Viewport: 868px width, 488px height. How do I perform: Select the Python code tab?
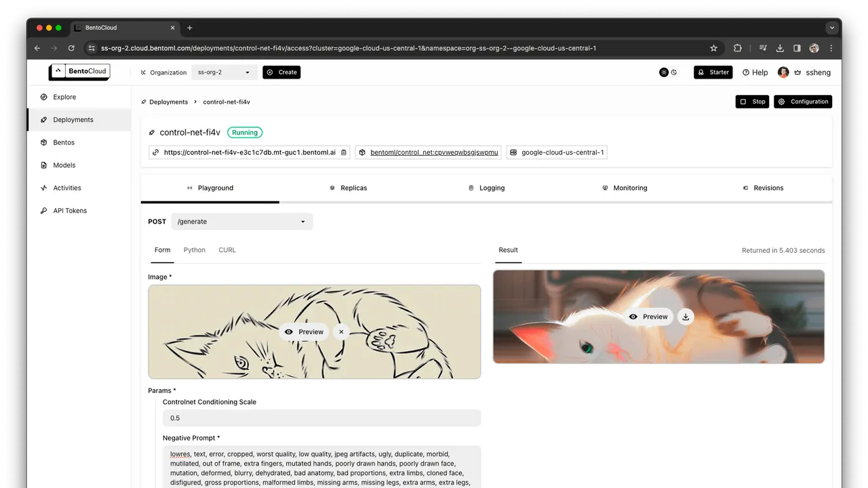tap(194, 250)
